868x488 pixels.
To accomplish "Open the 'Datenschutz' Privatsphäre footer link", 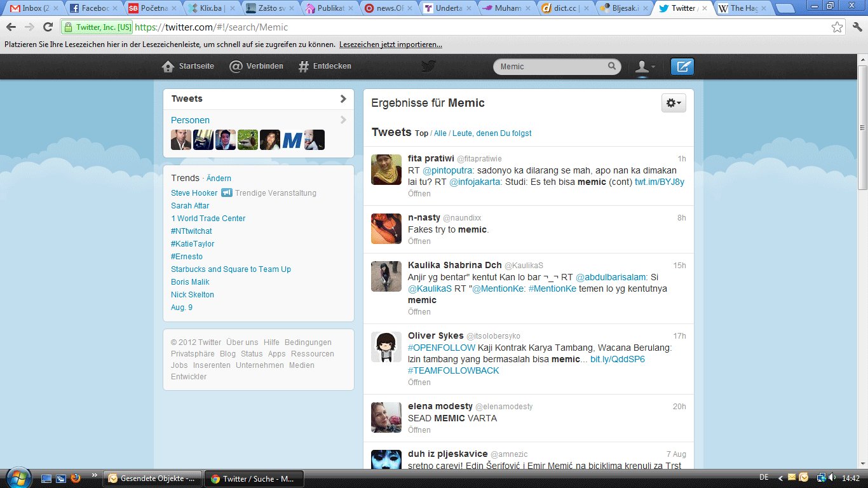I will pos(193,354).
